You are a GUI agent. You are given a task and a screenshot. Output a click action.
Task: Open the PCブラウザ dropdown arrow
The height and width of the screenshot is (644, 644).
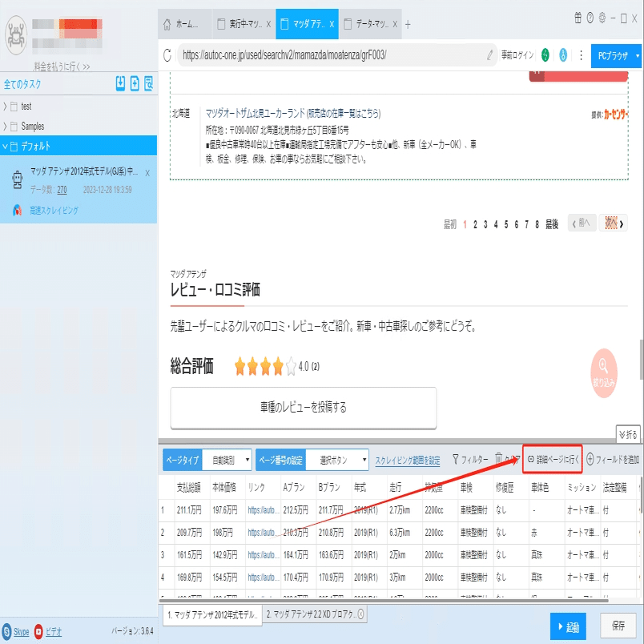[x=638, y=55]
